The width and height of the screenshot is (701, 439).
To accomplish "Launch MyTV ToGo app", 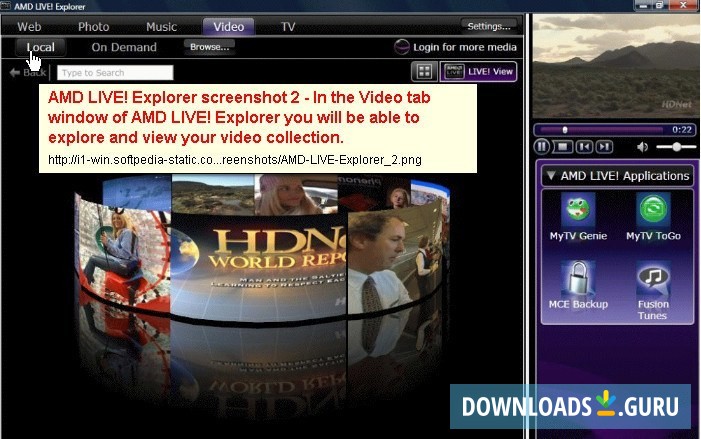I will pyautogui.click(x=653, y=217).
